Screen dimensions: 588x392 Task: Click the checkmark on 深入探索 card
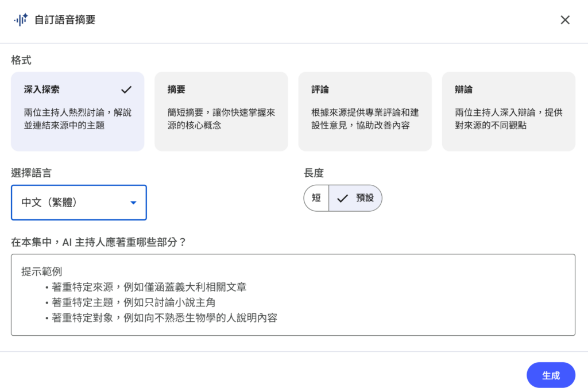(x=126, y=90)
